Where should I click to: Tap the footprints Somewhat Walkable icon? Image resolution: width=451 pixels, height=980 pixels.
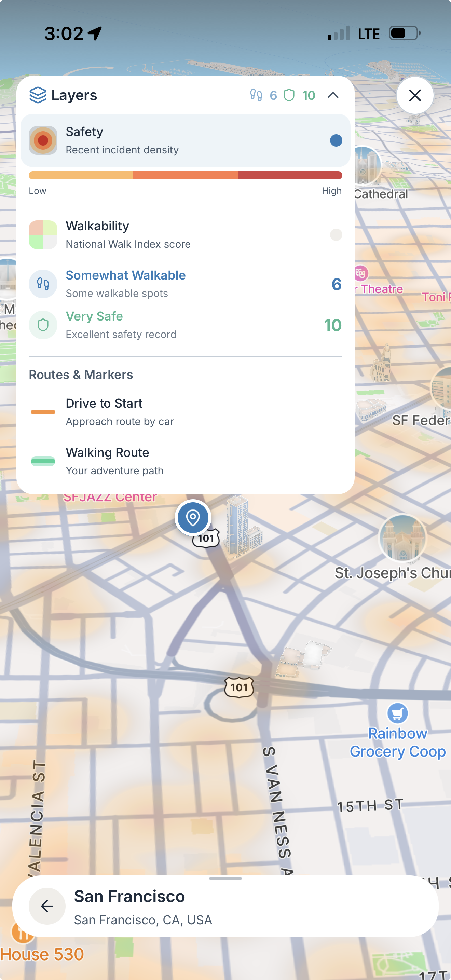click(x=43, y=284)
